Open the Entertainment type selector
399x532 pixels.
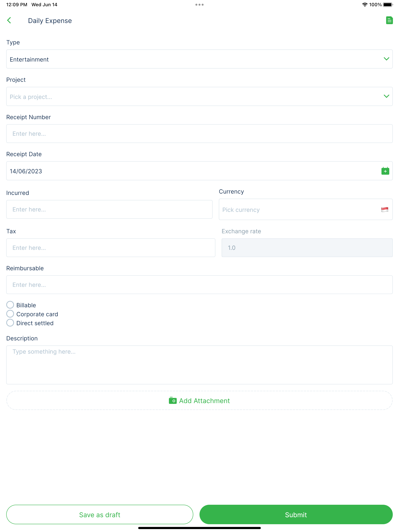199,59
